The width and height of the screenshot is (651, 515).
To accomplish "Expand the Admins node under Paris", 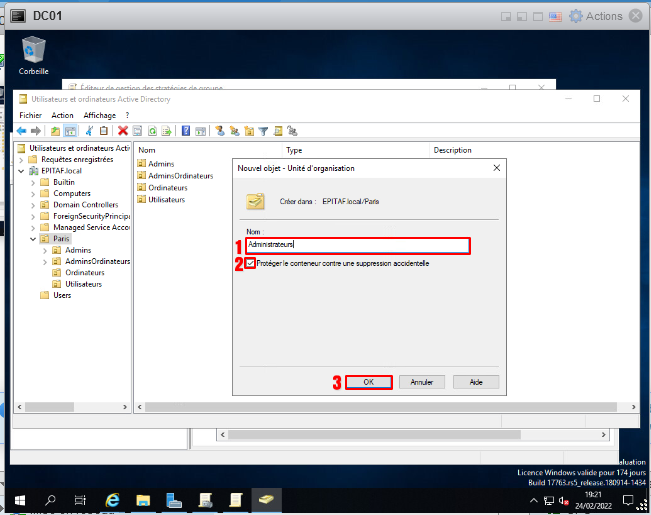I will [44, 251].
